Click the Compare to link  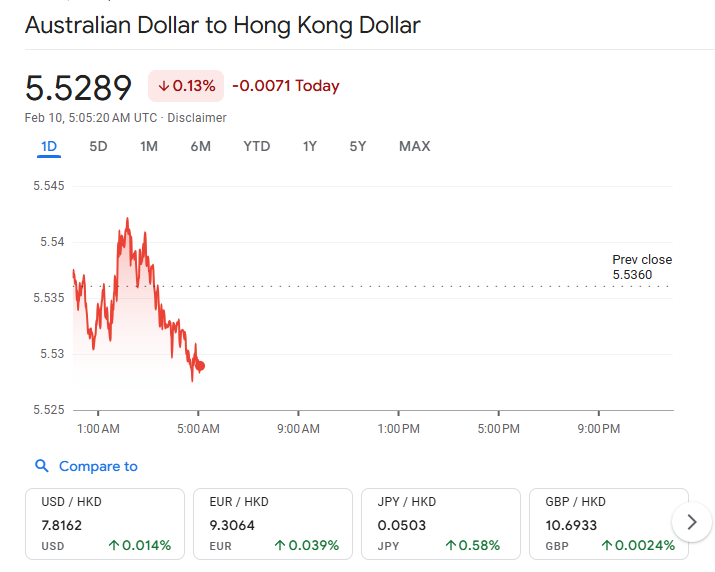click(x=98, y=466)
